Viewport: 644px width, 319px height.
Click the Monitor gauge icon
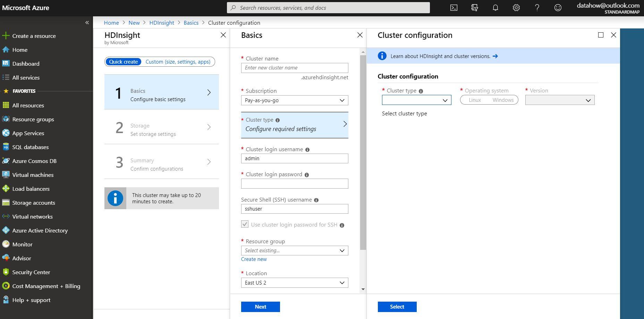pyautogui.click(x=6, y=244)
